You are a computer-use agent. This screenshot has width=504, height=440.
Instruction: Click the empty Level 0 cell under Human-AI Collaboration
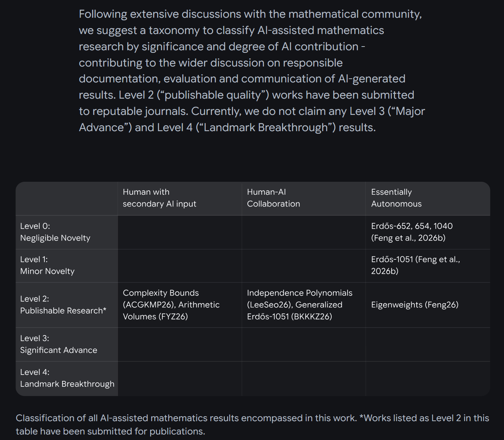tap(304, 232)
